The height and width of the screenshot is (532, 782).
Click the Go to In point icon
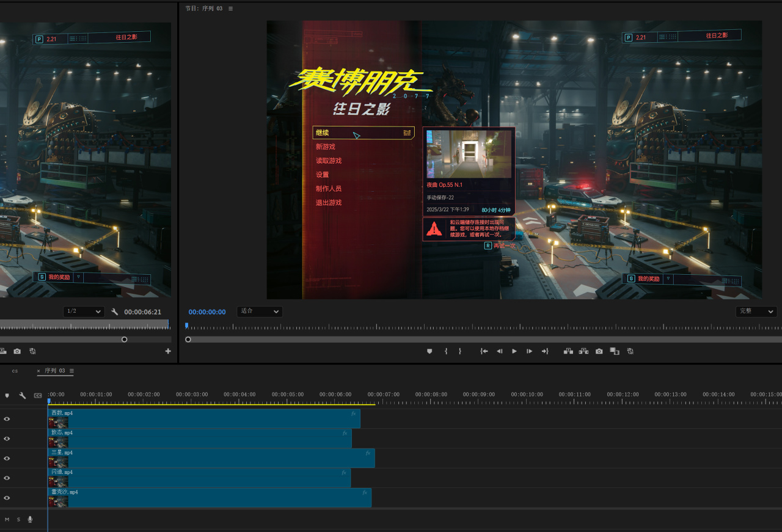(484, 351)
